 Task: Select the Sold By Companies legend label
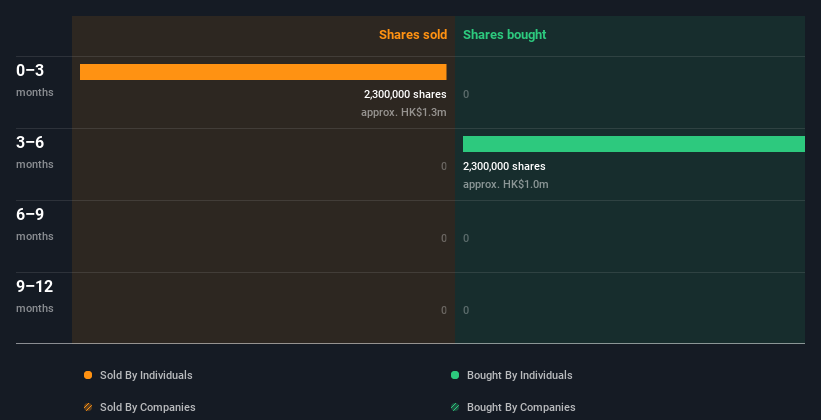[148, 407]
